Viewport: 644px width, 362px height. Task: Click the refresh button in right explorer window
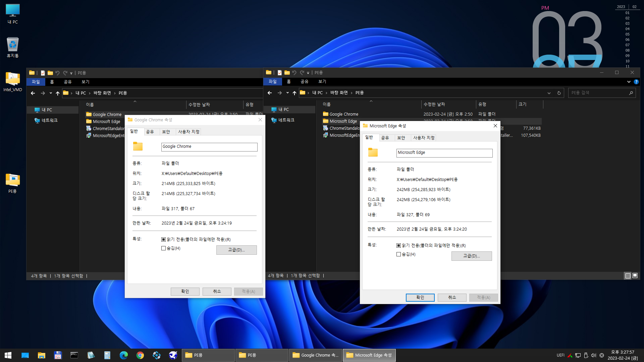point(559,93)
